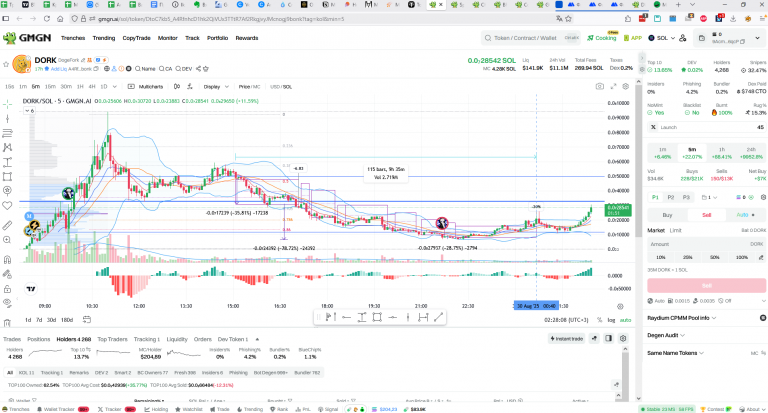Click the Amount input field
Screen dimensions: 768x413
[x=706, y=243]
